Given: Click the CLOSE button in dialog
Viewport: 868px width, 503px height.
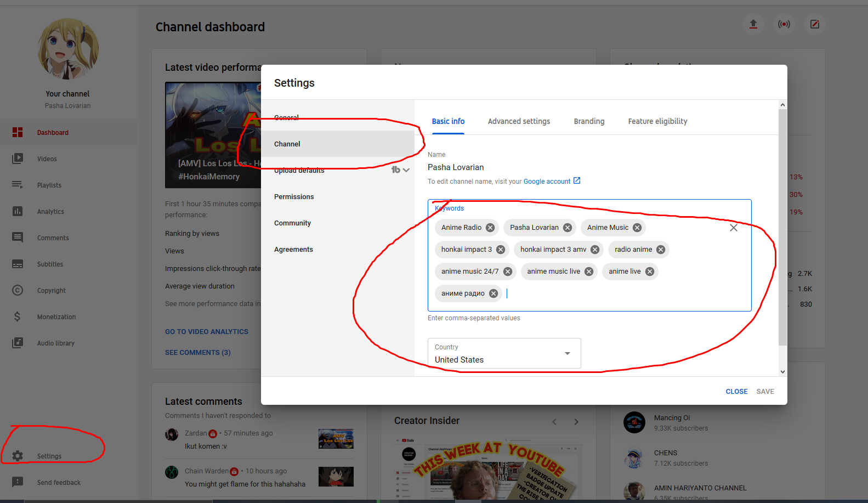Looking at the screenshot, I should 736,392.
